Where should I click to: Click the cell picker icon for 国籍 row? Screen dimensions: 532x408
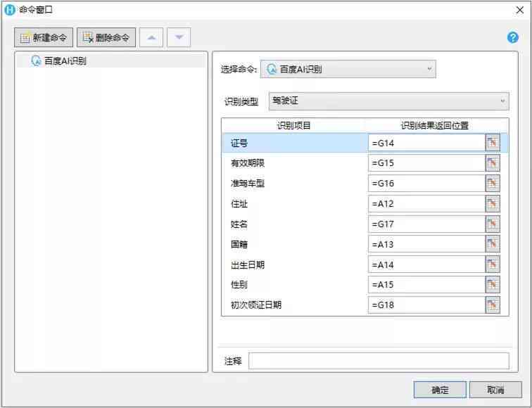pyautogui.click(x=493, y=244)
